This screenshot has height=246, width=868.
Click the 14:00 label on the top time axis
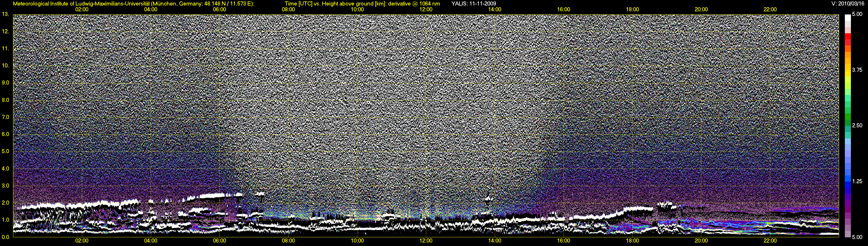point(495,10)
